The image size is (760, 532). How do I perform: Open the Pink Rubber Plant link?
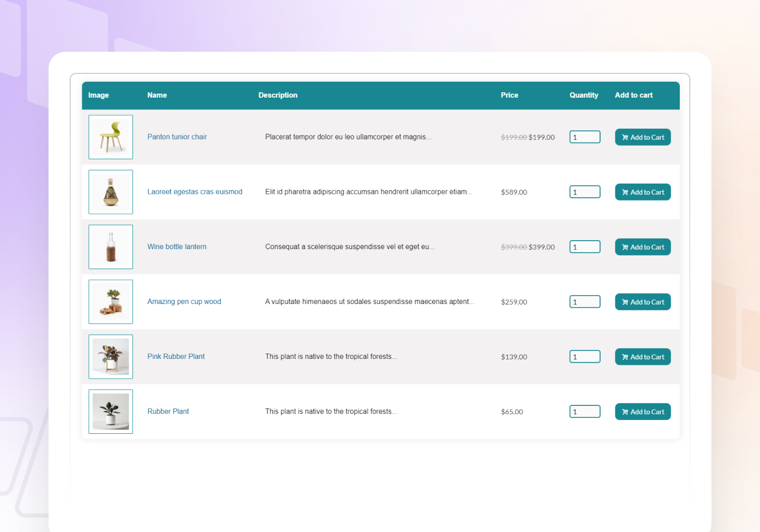(x=176, y=356)
